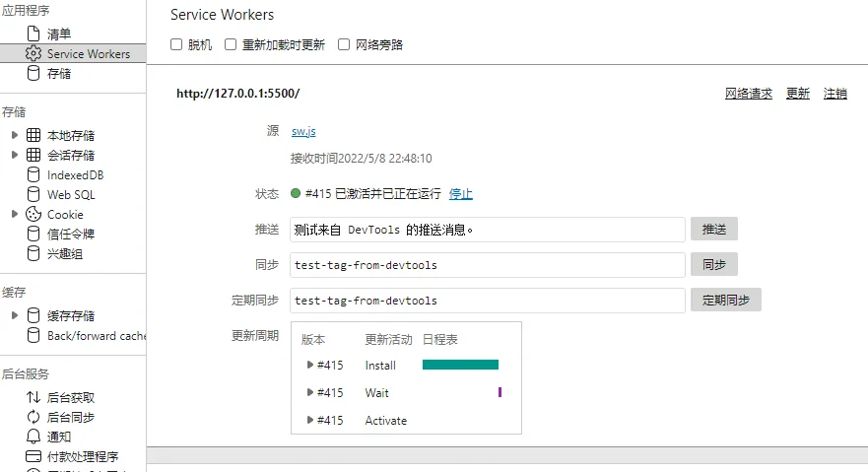Viewport: 868px width, 472px height.
Task: Click the 存储 cylinder icon under 应用程序
Action: [33, 73]
